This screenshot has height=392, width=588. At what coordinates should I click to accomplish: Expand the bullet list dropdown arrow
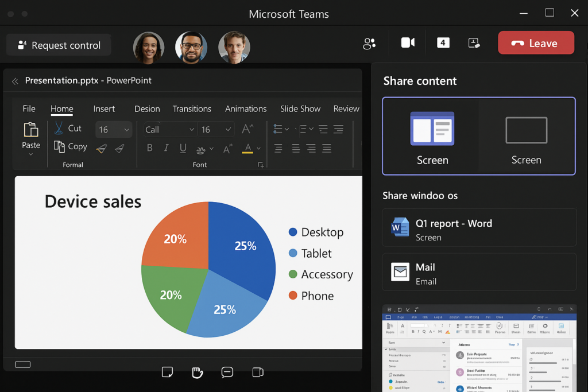point(287,129)
